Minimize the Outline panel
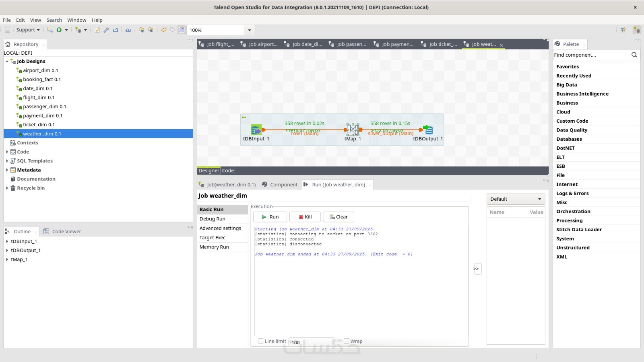 188,227
